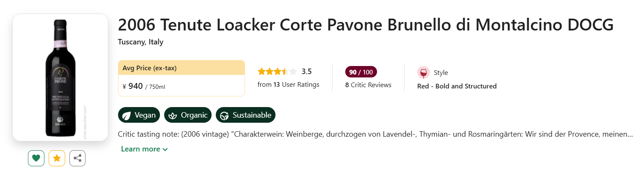644x179 pixels.
Task: Click the 90 / 100 critic score badge
Action: (361, 72)
